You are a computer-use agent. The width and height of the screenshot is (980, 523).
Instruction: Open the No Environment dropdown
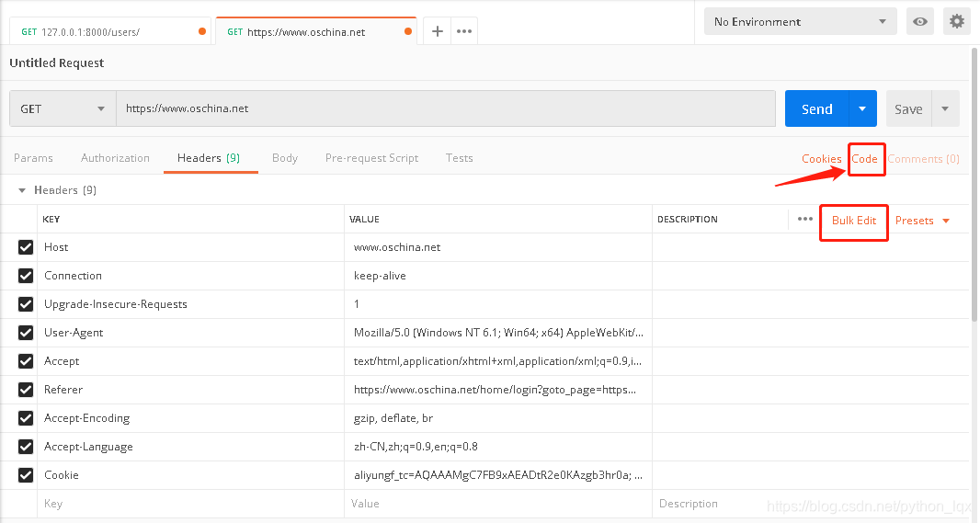pyautogui.click(x=800, y=21)
